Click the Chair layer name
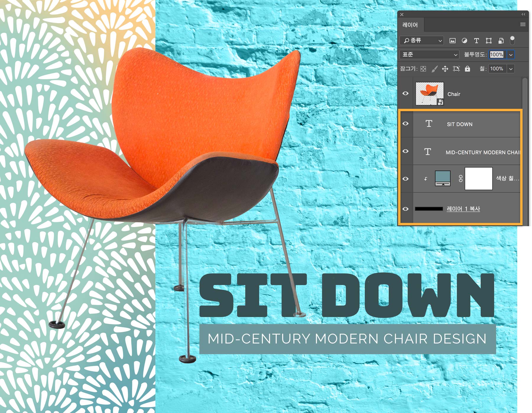 454,94
